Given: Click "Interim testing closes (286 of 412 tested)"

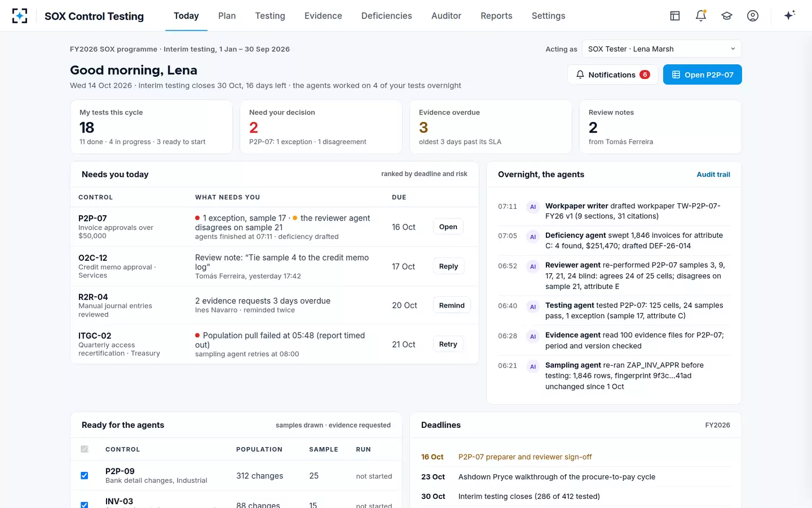Looking at the screenshot, I should point(529,497).
